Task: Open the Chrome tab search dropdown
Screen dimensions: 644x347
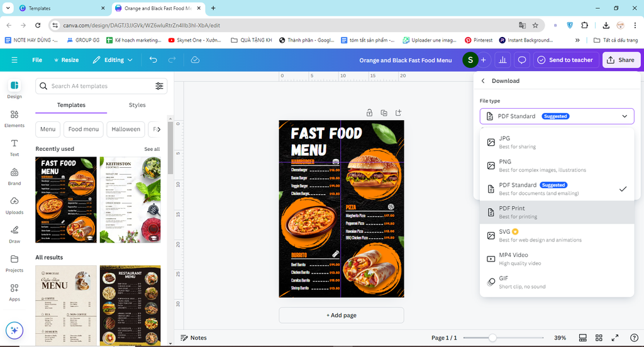Action: coord(8,8)
